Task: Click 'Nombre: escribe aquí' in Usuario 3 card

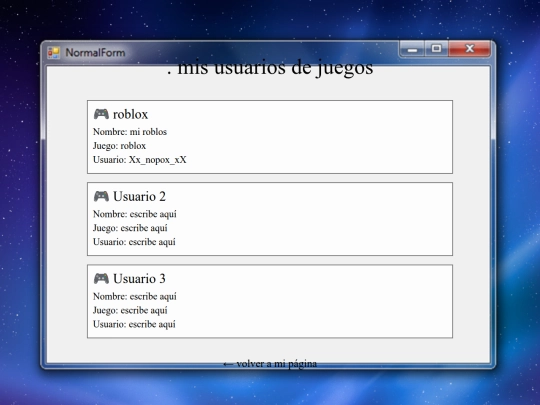Action: (135, 297)
